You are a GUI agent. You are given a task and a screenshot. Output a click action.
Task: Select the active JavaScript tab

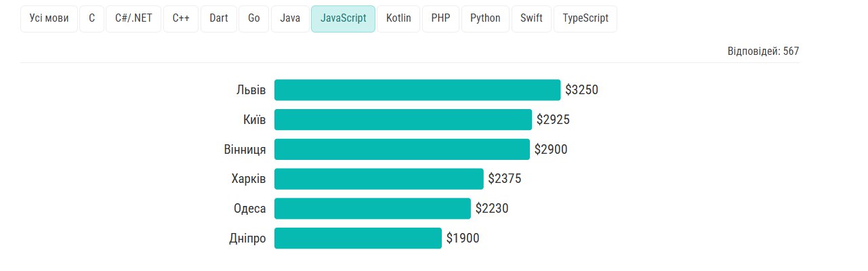(x=343, y=19)
